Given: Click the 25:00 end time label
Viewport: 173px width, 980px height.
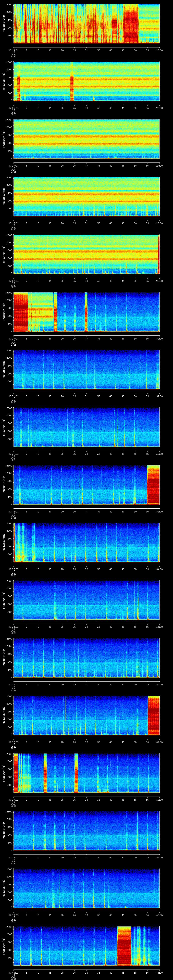Looking at the screenshot, I should pos(159,50).
